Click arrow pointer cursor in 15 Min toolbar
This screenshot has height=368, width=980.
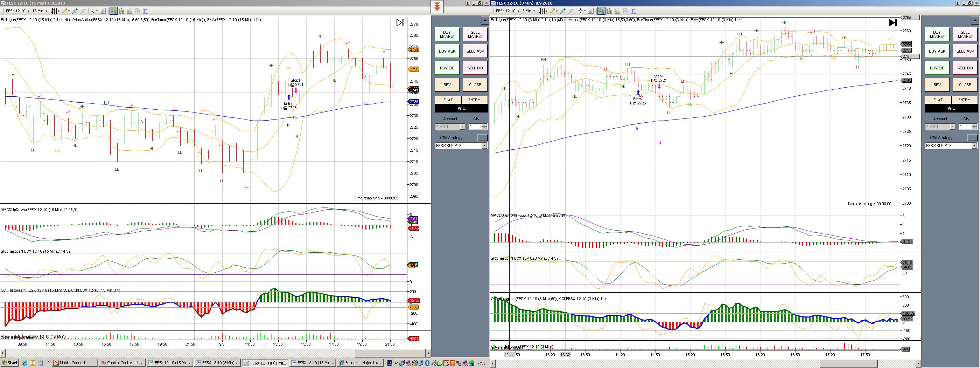(92, 11)
